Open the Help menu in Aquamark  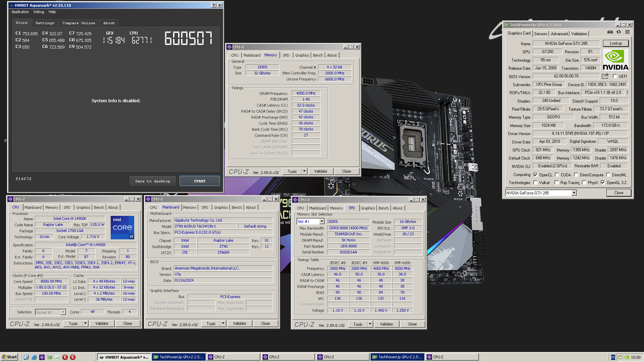(x=52, y=12)
